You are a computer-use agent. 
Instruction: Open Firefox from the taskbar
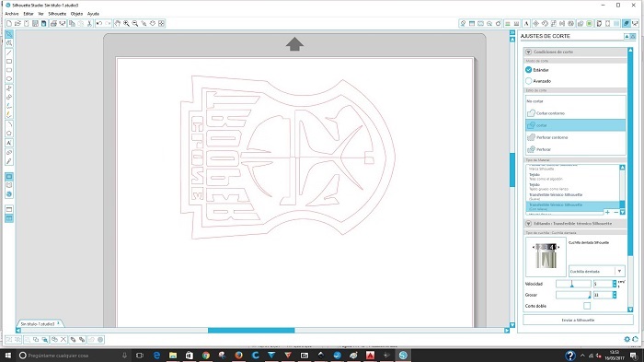tap(238, 356)
